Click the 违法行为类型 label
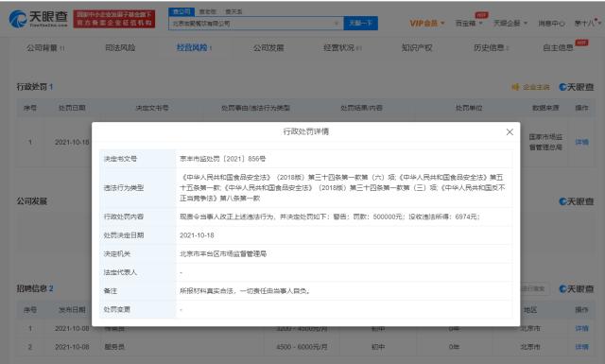 (124, 187)
